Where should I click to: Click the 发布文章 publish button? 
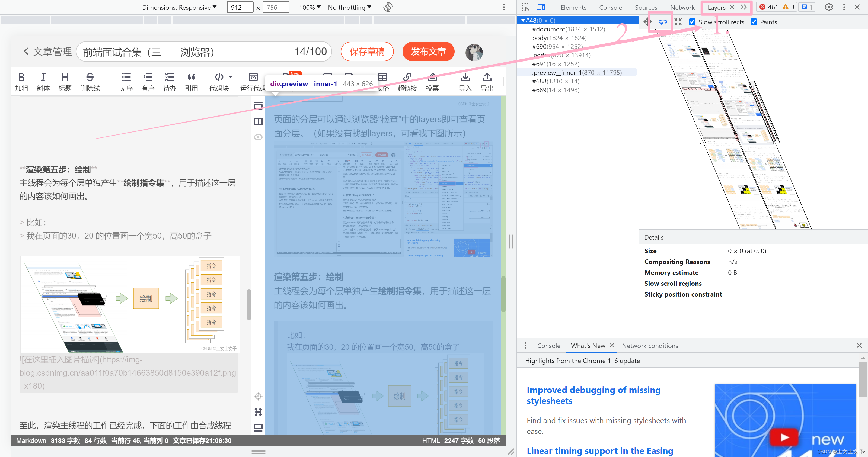coord(428,52)
